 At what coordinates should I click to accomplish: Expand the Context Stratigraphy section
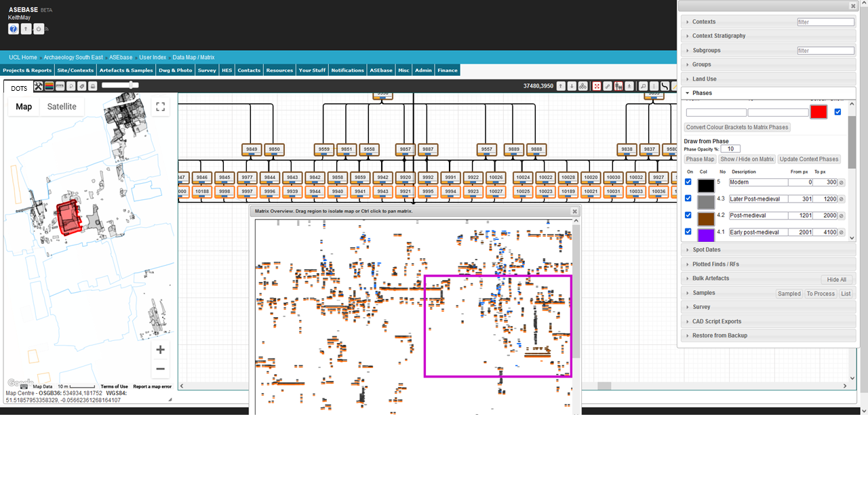point(768,36)
